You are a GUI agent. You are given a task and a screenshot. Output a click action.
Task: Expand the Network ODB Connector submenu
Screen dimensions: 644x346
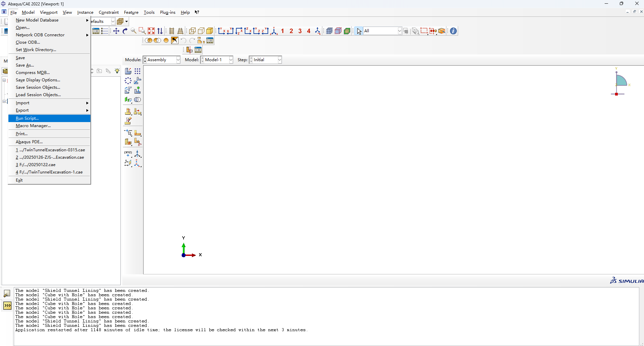click(49, 35)
